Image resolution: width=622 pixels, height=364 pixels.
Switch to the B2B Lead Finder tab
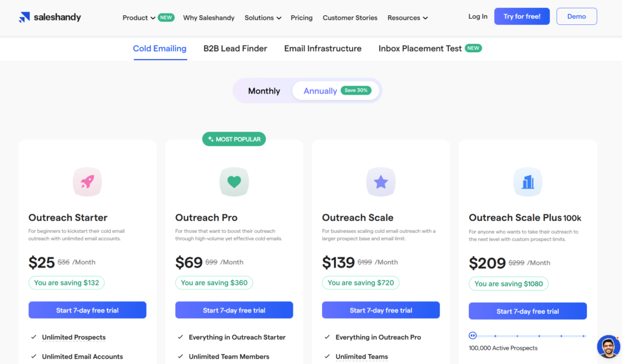pyautogui.click(x=235, y=48)
